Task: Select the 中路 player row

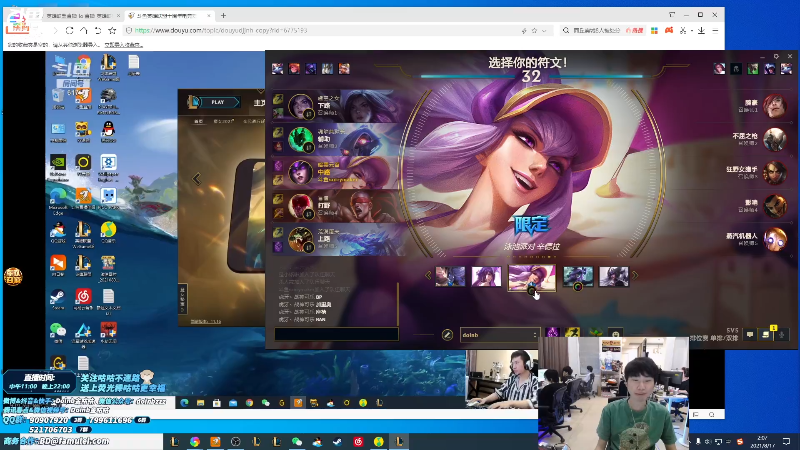Action: coord(337,172)
